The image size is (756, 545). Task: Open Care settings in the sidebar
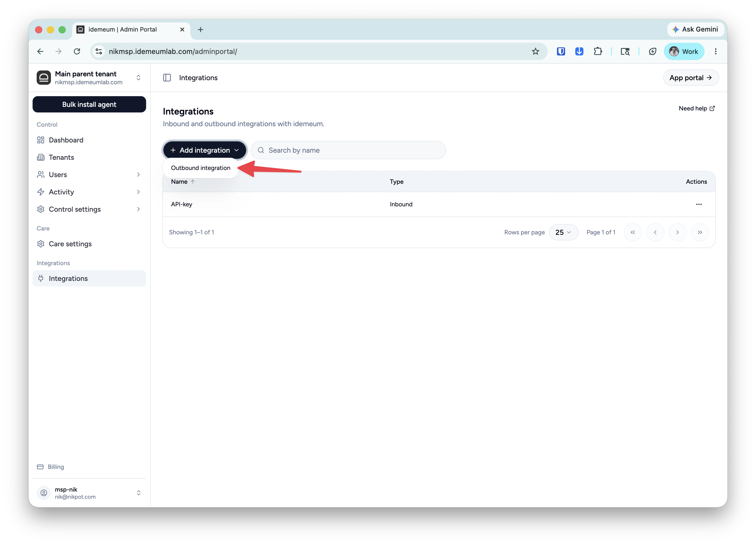(89, 244)
